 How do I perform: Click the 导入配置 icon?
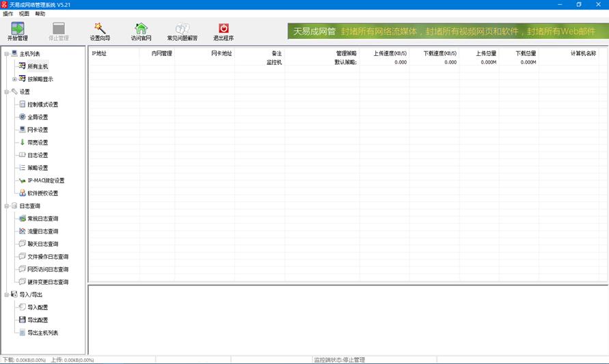click(x=22, y=307)
